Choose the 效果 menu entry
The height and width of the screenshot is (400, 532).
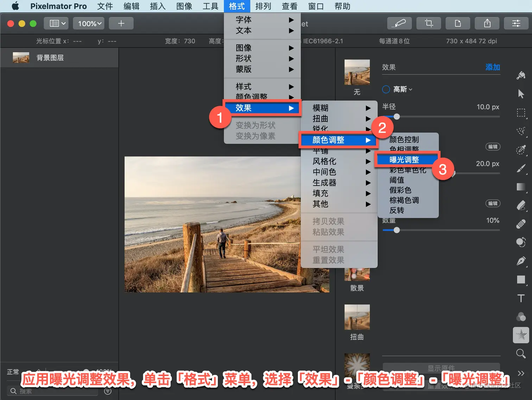262,108
